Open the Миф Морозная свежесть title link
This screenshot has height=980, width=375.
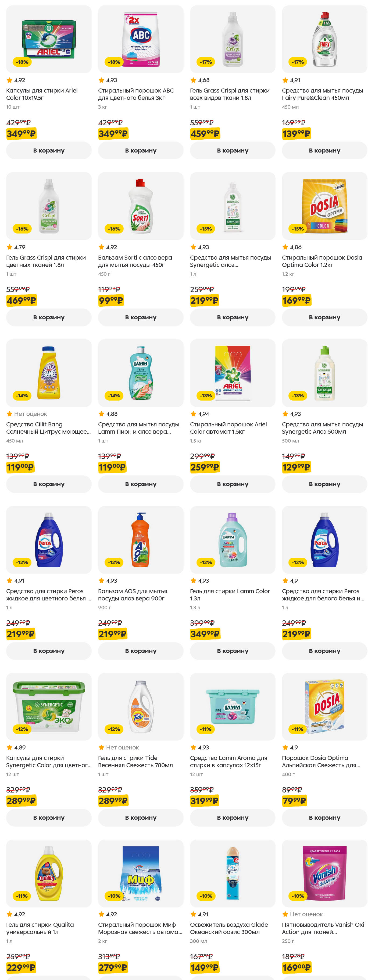click(140, 928)
